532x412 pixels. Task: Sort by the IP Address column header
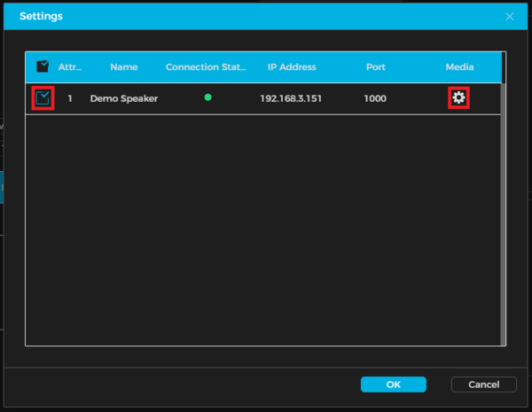point(291,66)
